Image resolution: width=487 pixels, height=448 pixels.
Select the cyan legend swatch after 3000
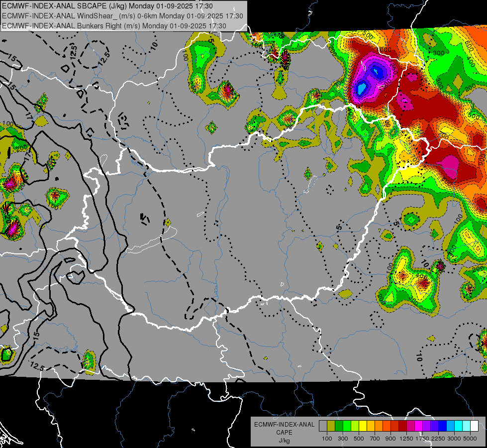coord(459,426)
